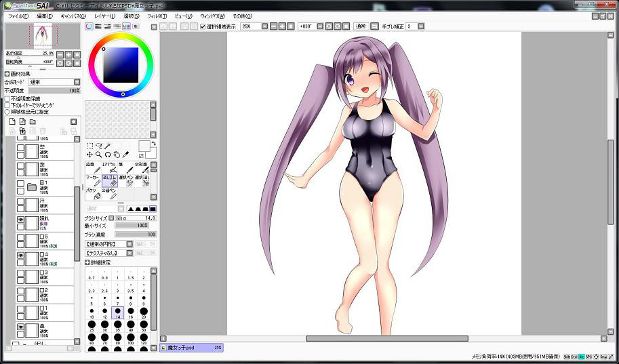The image size is (619, 364).
Task: Pick the rectangular selection tool
Action: tap(89, 145)
